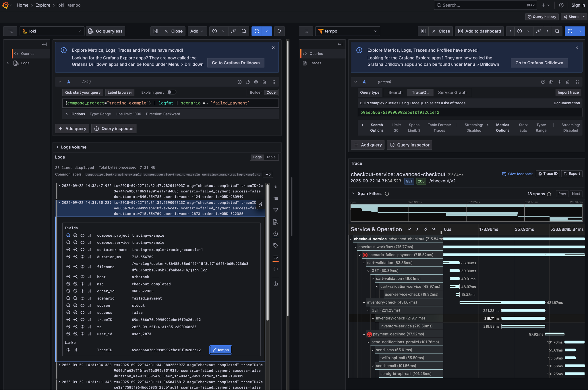Image resolution: width=588 pixels, height=390 pixels.
Task: Switch logs view to Table
Action: [x=271, y=157]
